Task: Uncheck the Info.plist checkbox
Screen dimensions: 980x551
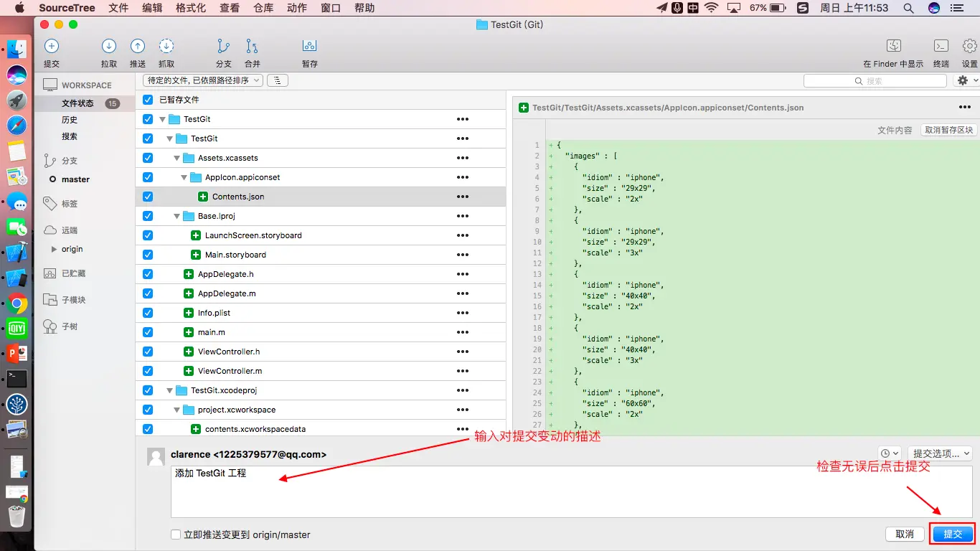Action: pos(148,313)
